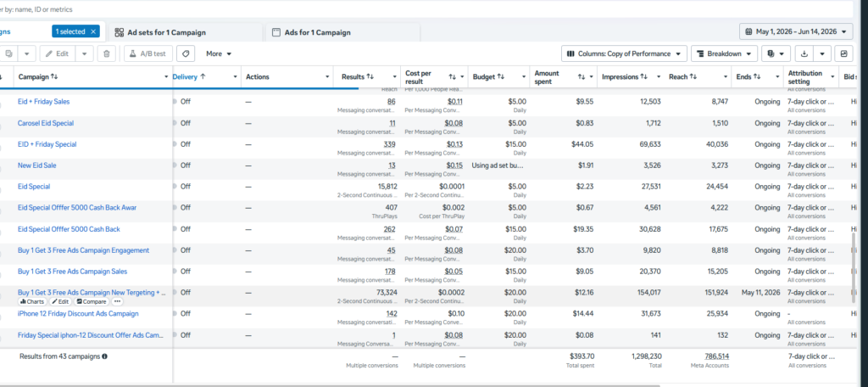The width and height of the screenshot is (868, 387).
Task: Open Actions column header dropdown arrow
Action: pyautogui.click(x=327, y=77)
